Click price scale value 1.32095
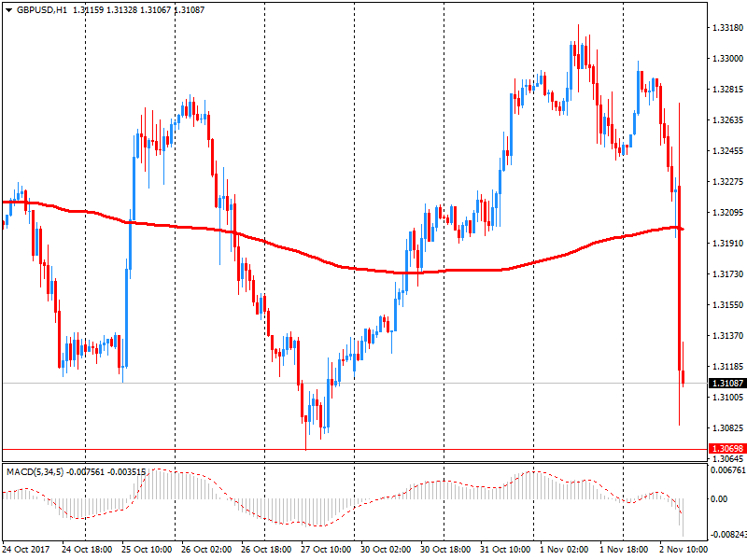747x560 pixels. (727, 213)
